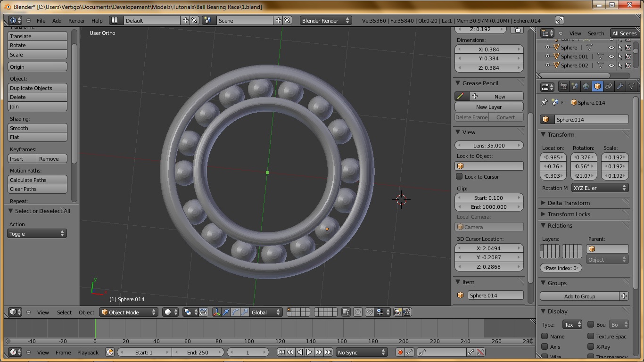
Task: Enable the Lock to Cursor checkbox
Action: [x=459, y=177]
